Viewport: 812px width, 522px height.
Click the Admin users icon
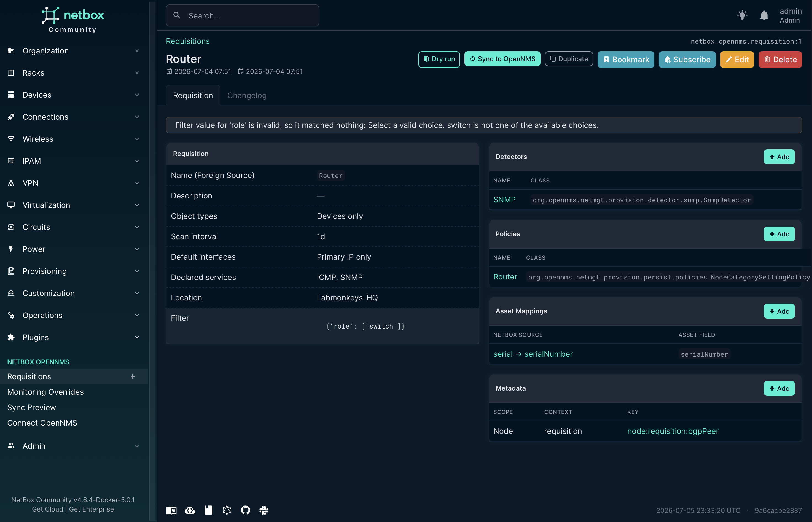(x=11, y=445)
